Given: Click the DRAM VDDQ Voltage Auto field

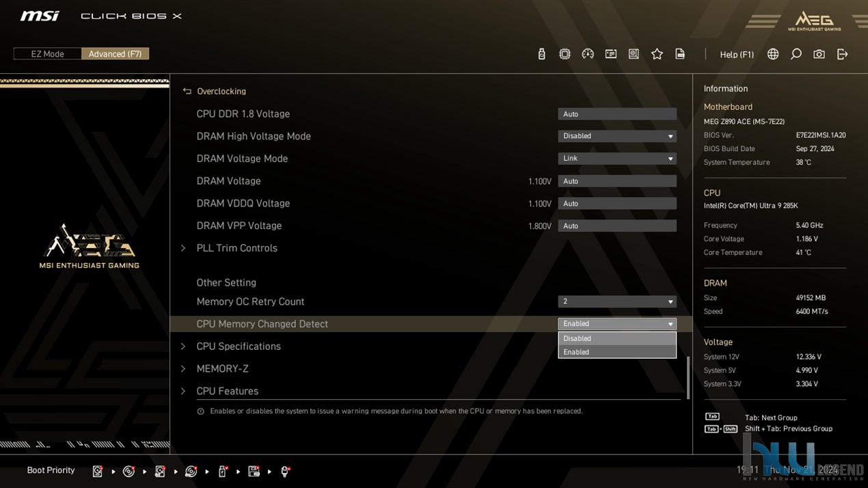Looking at the screenshot, I should pyautogui.click(x=617, y=204).
